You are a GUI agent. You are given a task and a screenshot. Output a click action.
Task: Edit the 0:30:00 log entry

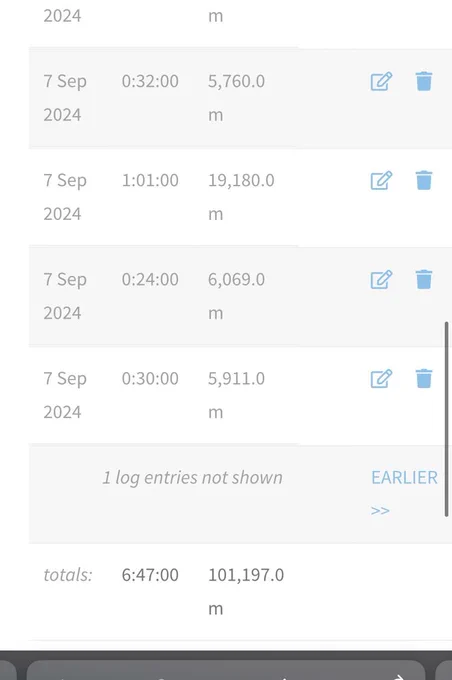point(381,379)
